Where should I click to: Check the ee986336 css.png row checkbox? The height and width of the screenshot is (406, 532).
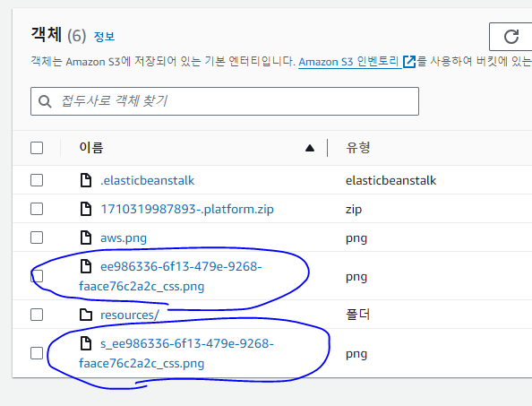click(37, 276)
